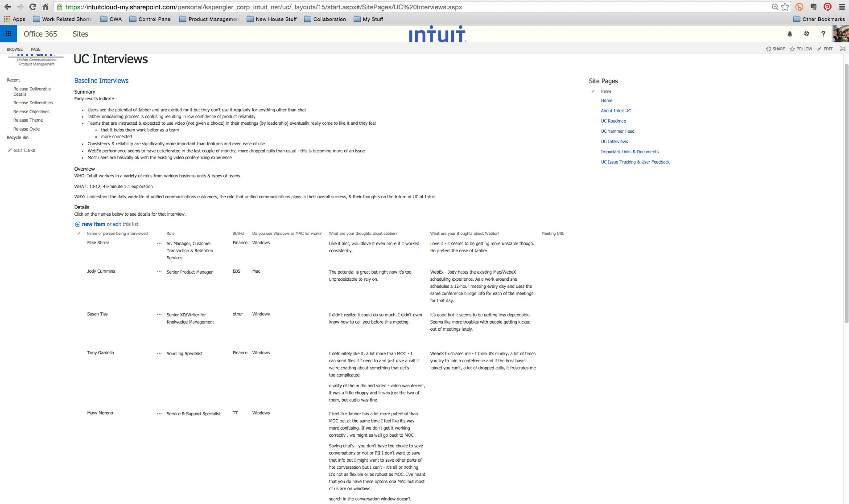Switch to the PAGE ribbon tab
The image size is (849, 504).
[x=35, y=49]
